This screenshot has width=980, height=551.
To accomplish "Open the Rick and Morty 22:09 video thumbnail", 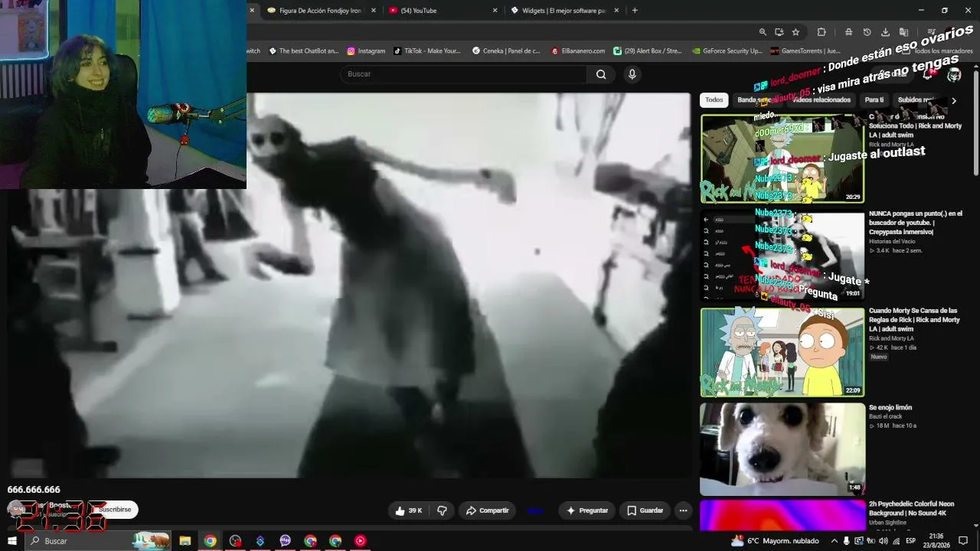I will [782, 352].
